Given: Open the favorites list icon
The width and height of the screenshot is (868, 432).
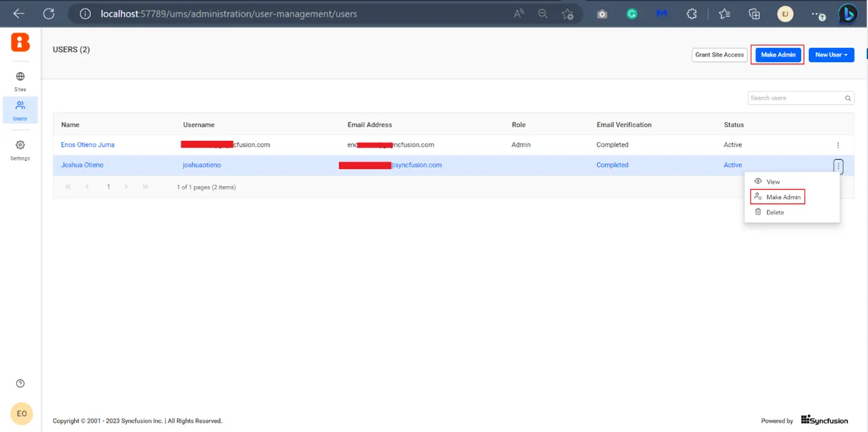Looking at the screenshot, I should pos(724,14).
